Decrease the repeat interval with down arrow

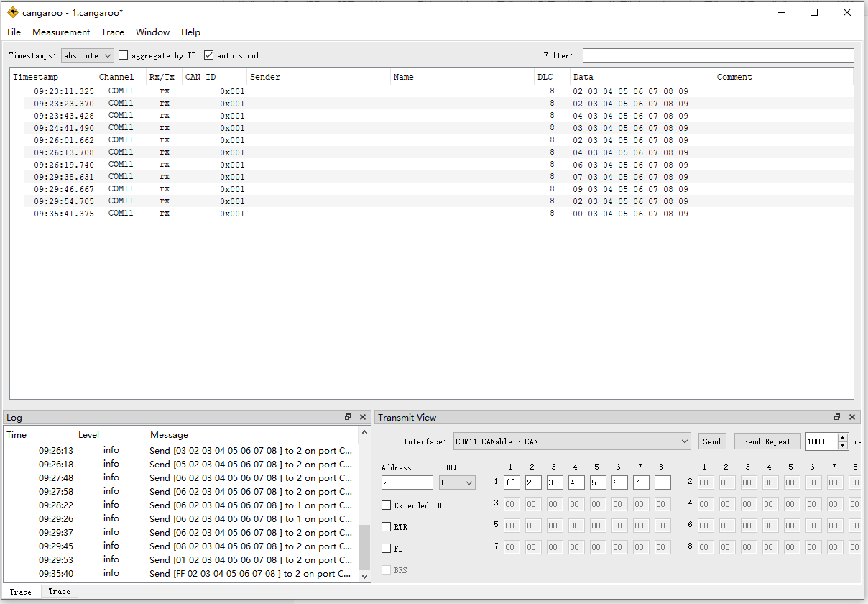843,446
